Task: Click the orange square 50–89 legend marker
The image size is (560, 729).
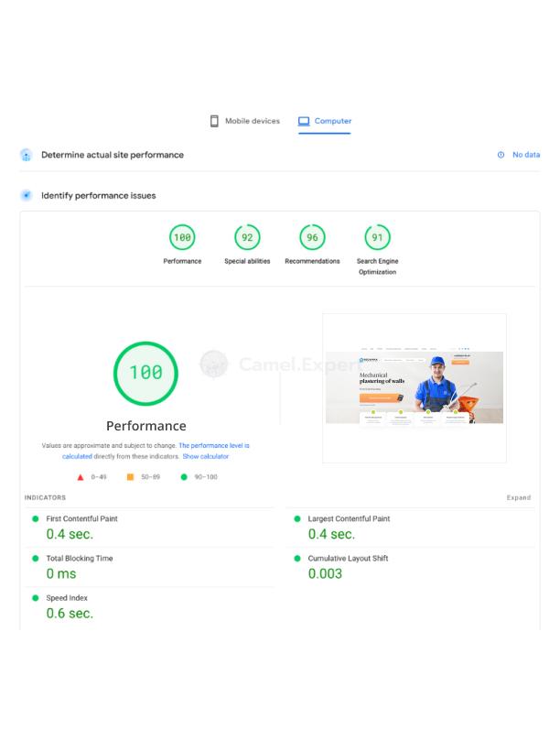Action: (x=130, y=477)
